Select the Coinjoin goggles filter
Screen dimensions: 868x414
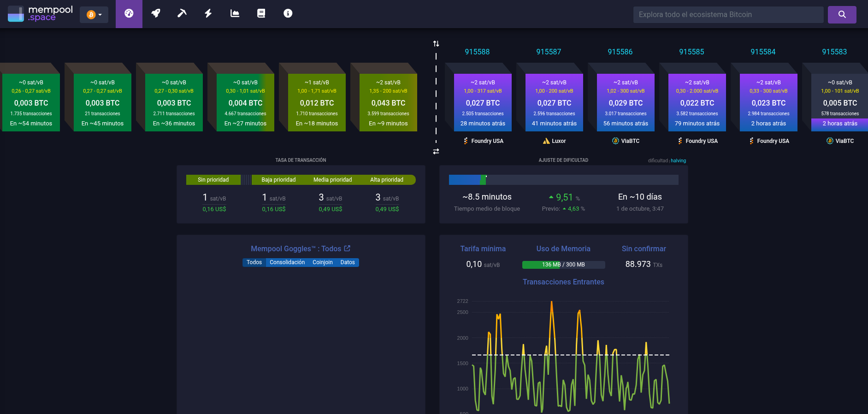pyautogui.click(x=322, y=262)
